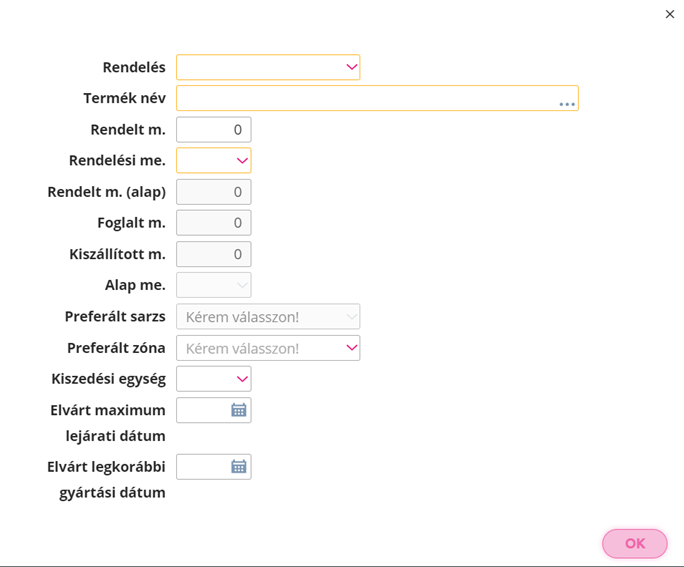
Task: Click the Alap me. dropdown arrow
Action: click(242, 285)
